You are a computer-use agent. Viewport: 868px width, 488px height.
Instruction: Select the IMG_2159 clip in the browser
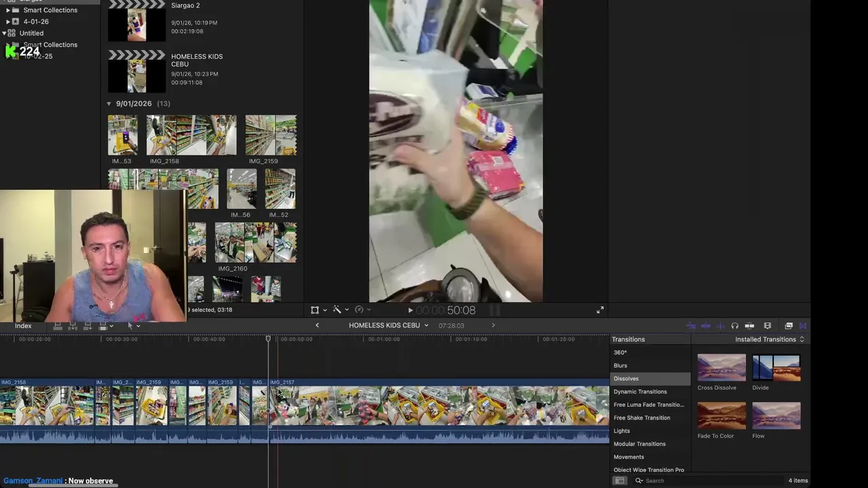pyautogui.click(x=271, y=135)
